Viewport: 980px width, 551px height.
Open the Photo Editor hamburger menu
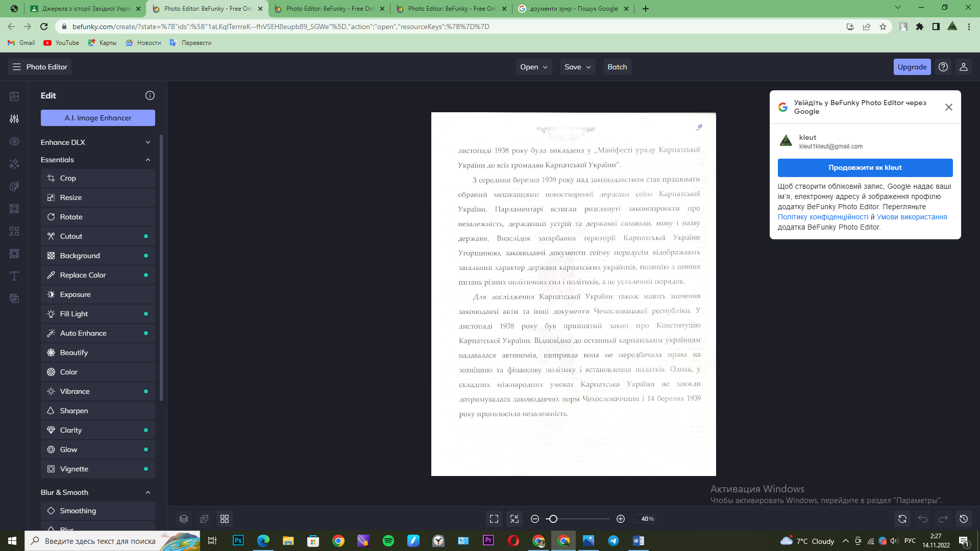(x=40, y=67)
